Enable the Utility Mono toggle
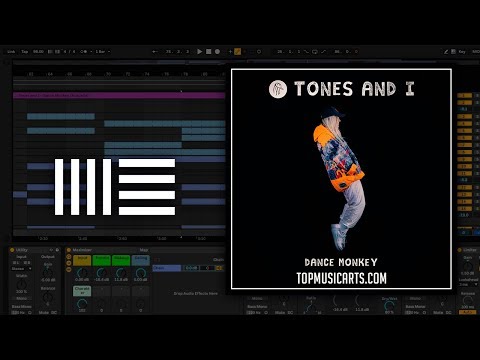480x360 pixels. pos(22,298)
